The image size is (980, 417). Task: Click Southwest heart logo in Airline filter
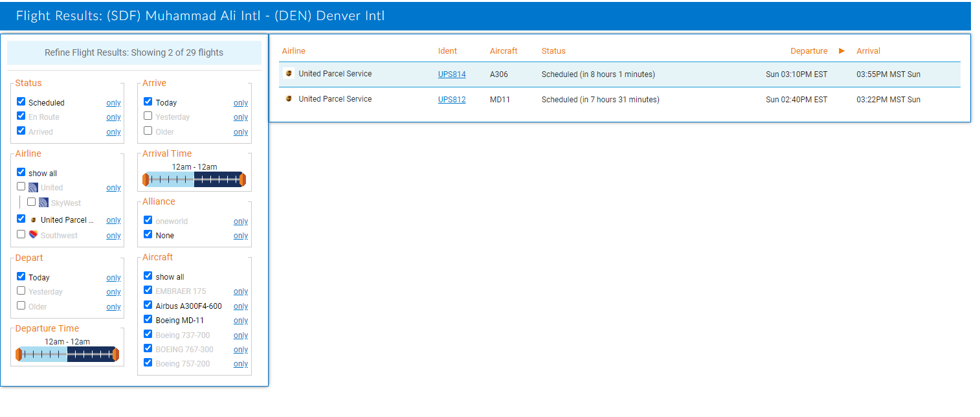[33, 235]
